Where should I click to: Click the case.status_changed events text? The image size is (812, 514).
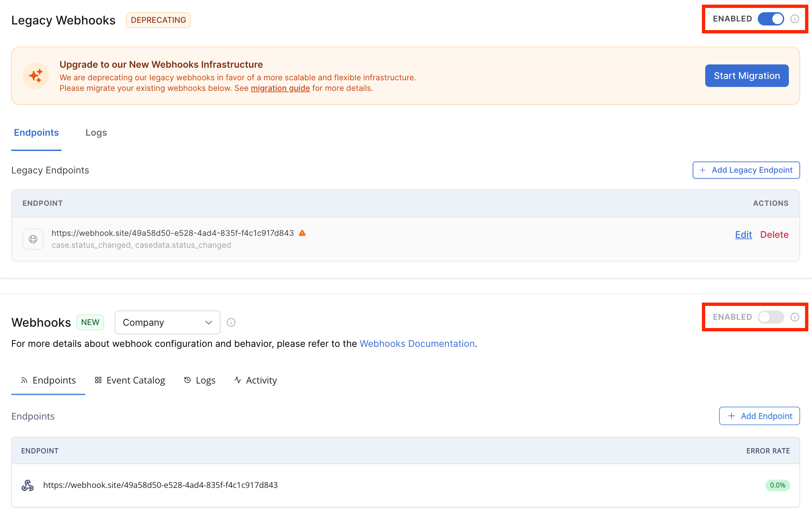[x=141, y=245]
